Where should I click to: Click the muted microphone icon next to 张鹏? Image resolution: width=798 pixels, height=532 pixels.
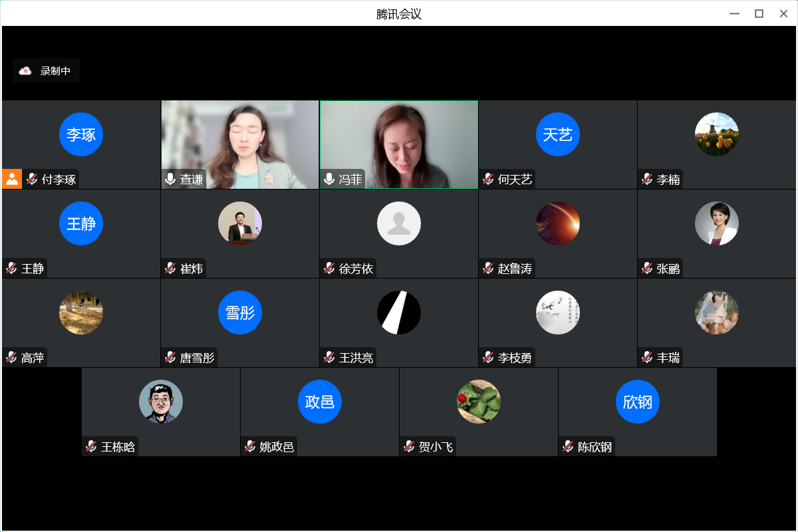pyautogui.click(x=648, y=268)
